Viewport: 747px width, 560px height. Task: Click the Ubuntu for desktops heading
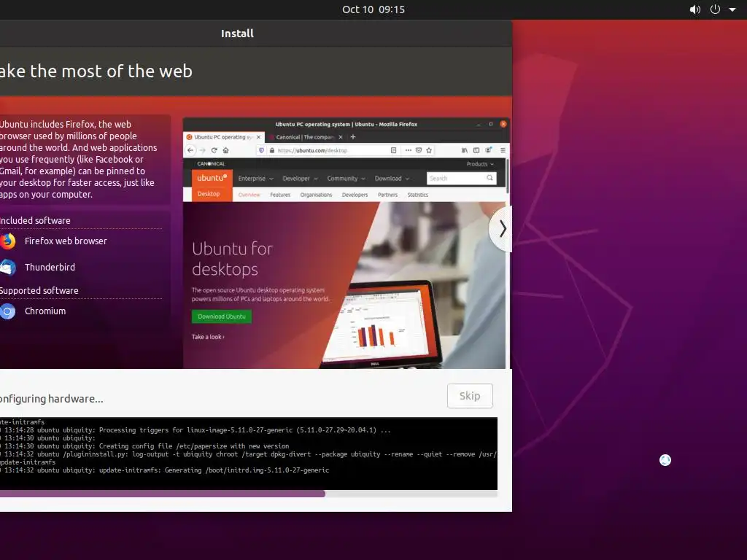pos(233,259)
